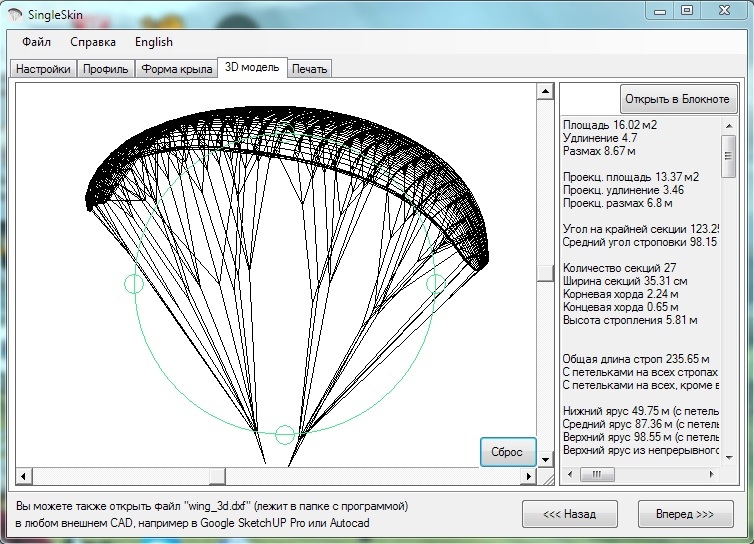The image size is (754, 544).
Task: Click the 3D view horizontal scrollbar left arrow
Action: coord(22,475)
